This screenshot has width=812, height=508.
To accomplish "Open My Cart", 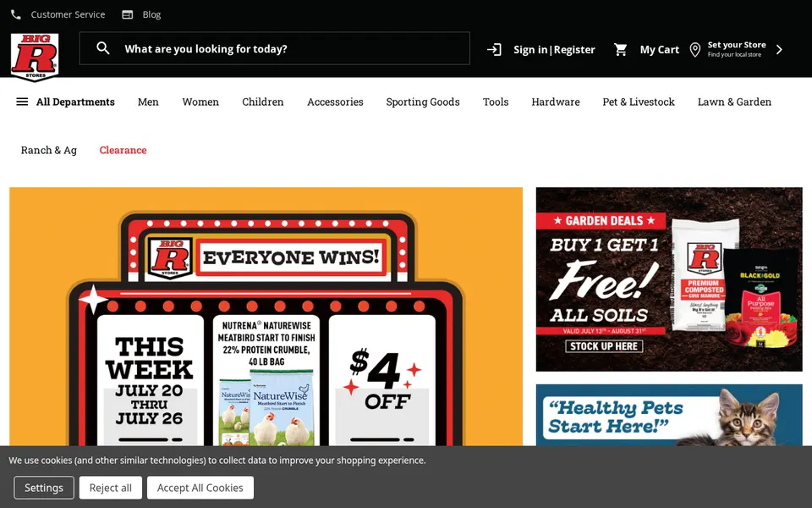I will pos(659,49).
